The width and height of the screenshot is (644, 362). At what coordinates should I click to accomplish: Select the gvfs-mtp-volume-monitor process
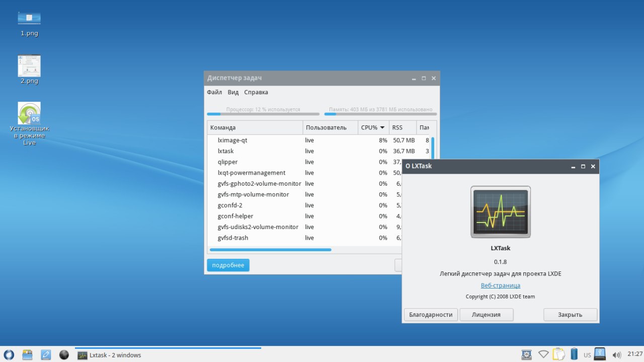click(x=304, y=194)
